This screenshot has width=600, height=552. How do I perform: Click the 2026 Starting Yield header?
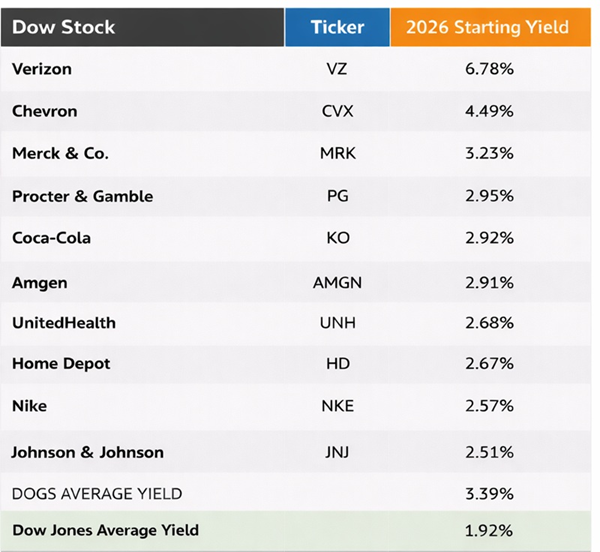tap(487, 27)
